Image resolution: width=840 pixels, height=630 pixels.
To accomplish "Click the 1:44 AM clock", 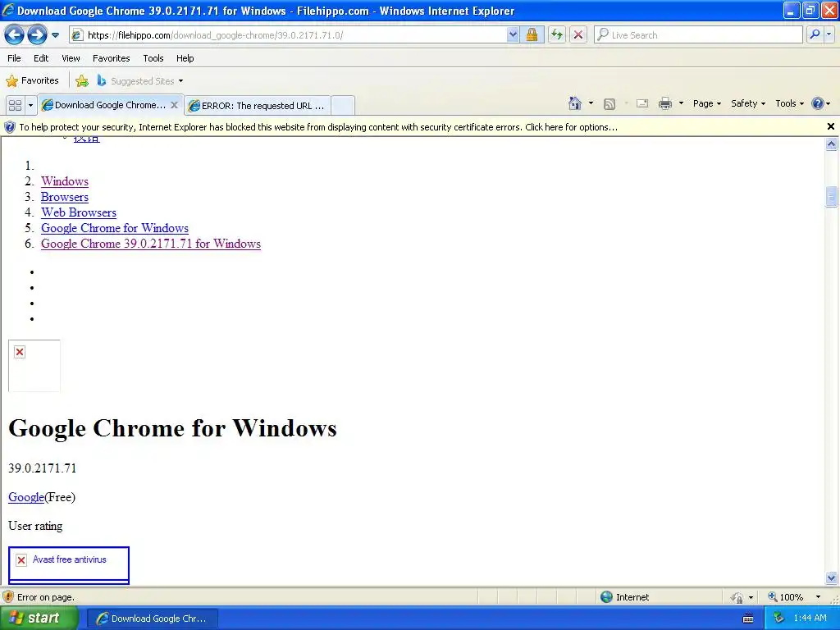I will tap(810, 618).
